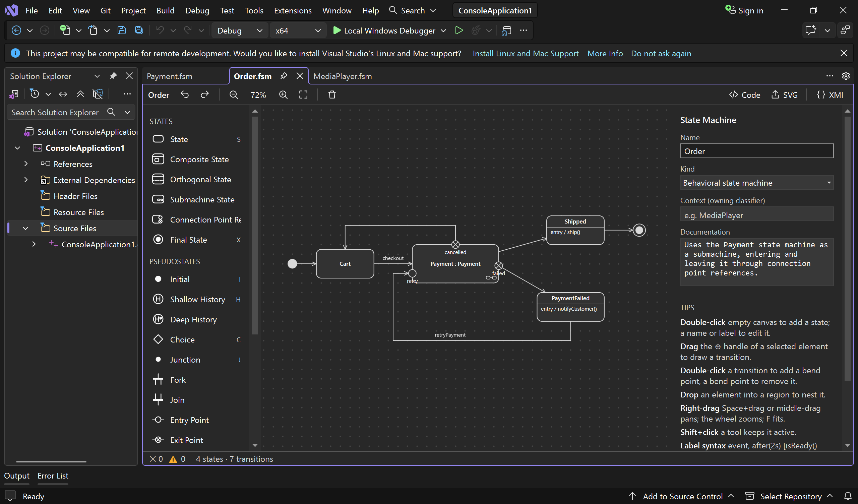Open tab settings gear icon
Screen dimensions: 858x504
[x=846, y=76]
